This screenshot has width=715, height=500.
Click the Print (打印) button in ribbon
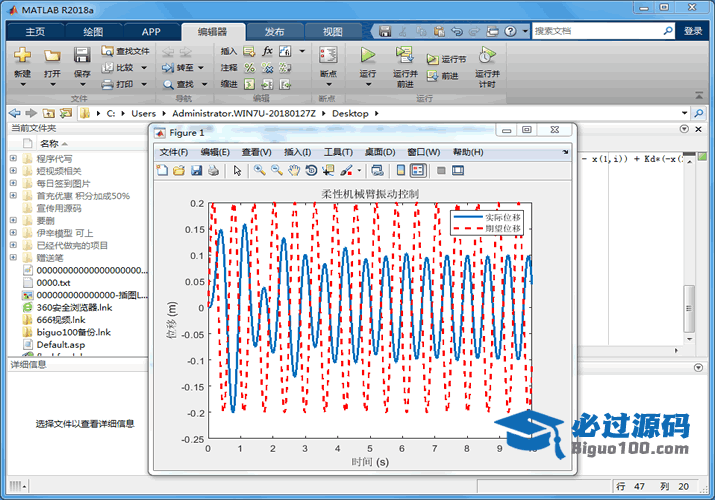[118, 84]
